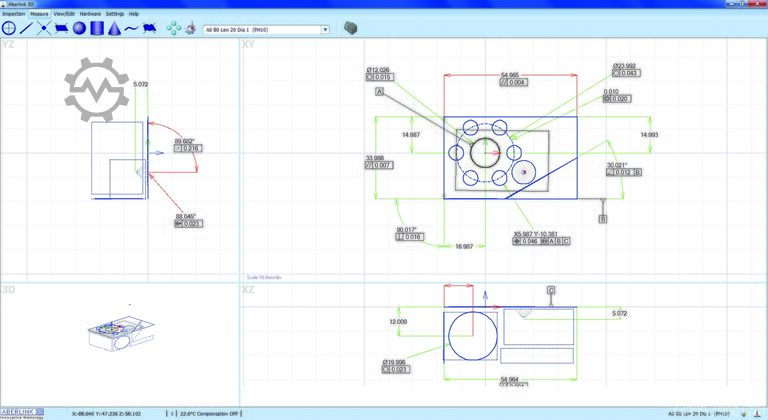The width and height of the screenshot is (768, 420).
Task: Select the Cone measurement tool
Action: click(114, 29)
